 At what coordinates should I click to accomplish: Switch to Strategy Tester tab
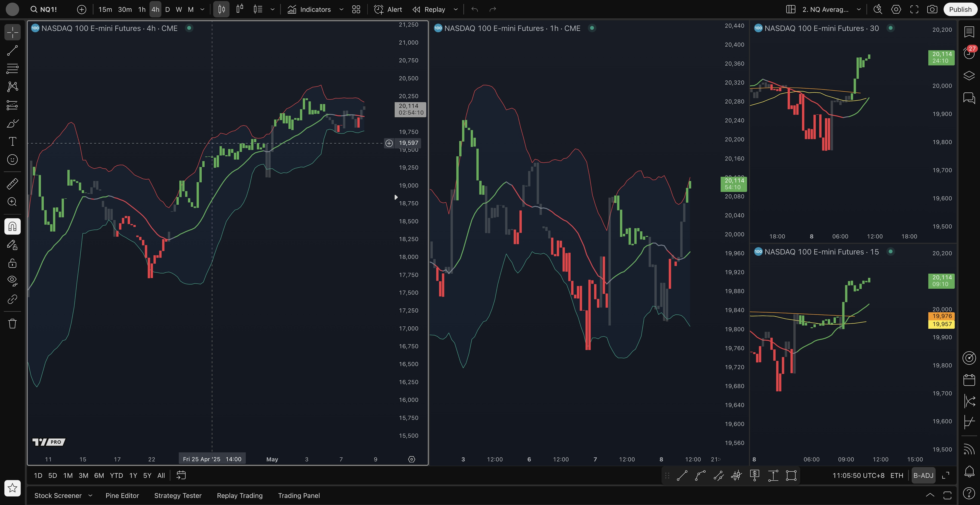(178, 496)
